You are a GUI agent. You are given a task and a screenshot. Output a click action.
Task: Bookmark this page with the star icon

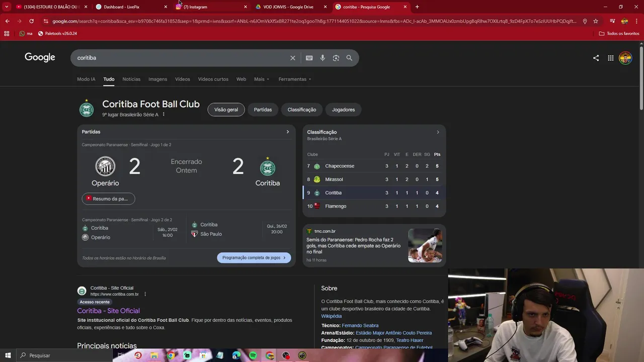click(x=596, y=21)
